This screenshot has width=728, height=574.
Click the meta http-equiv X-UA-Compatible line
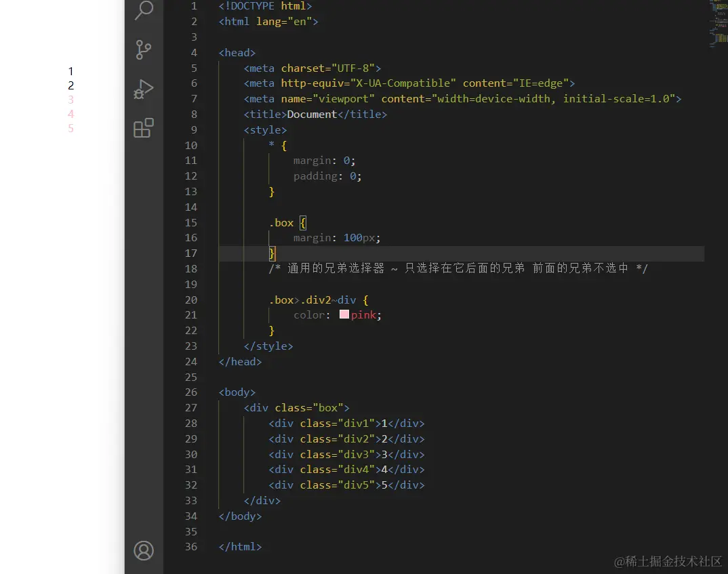click(x=409, y=83)
